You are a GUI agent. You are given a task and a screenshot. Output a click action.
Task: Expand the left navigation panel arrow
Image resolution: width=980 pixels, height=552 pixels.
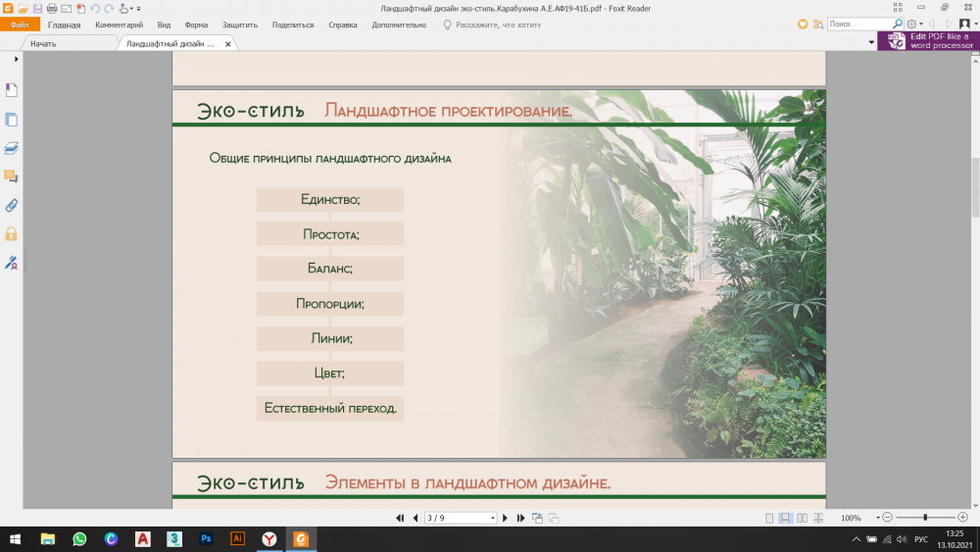coord(17,60)
